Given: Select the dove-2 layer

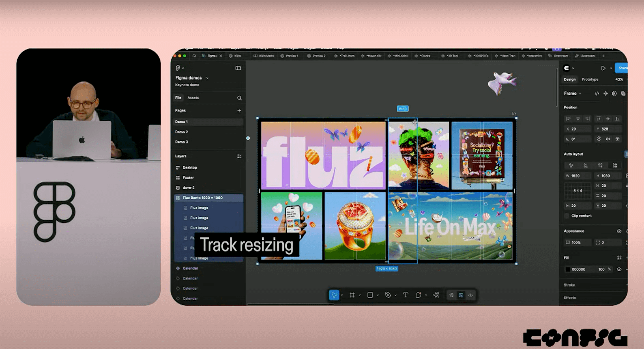Looking at the screenshot, I should pyautogui.click(x=189, y=188).
